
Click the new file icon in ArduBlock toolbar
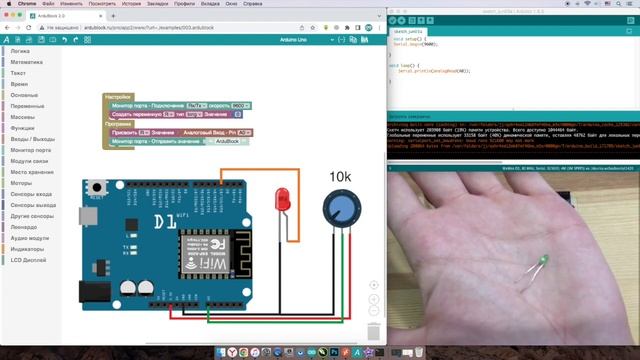coord(18,40)
